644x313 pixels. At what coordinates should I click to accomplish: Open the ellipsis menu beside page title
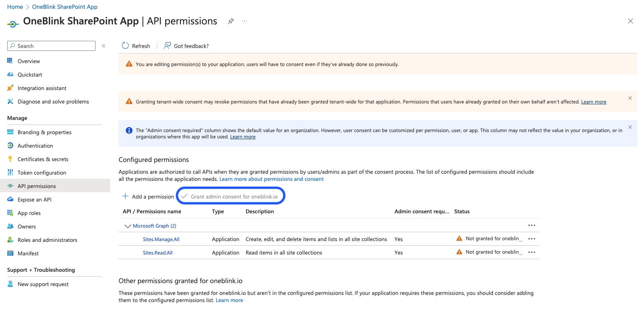point(244,21)
